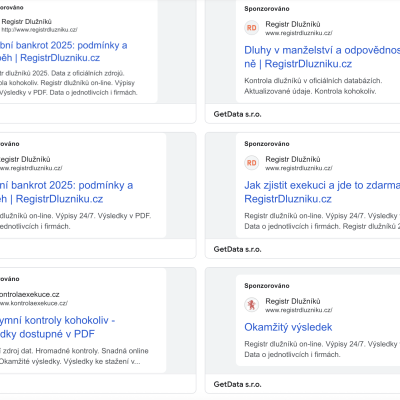Screen dimensions: 400x400
Task: Open the 'kontroly kohokoliv - dostupné v PDF' headline
Action: [x=57, y=327]
